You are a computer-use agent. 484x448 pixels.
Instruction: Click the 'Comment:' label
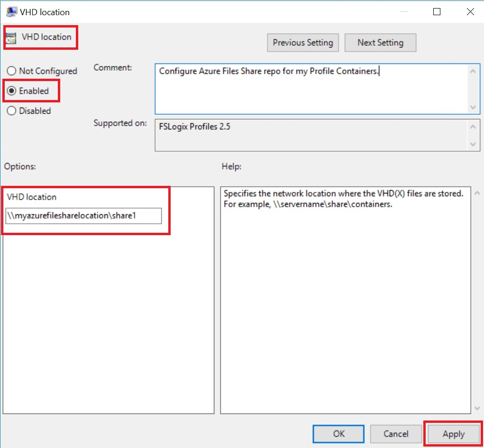click(x=113, y=68)
